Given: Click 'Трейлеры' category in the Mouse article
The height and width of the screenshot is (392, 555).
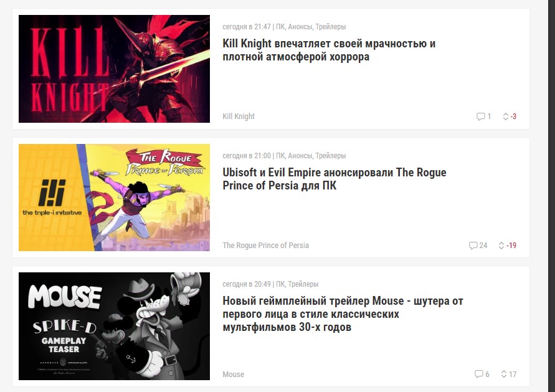Looking at the screenshot, I should [303, 284].
